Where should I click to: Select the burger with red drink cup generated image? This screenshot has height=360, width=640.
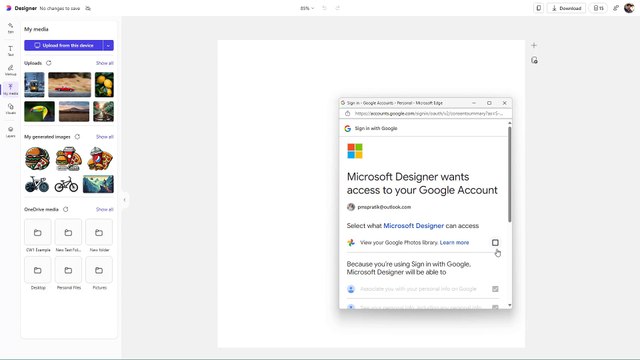tap(68, 158)
